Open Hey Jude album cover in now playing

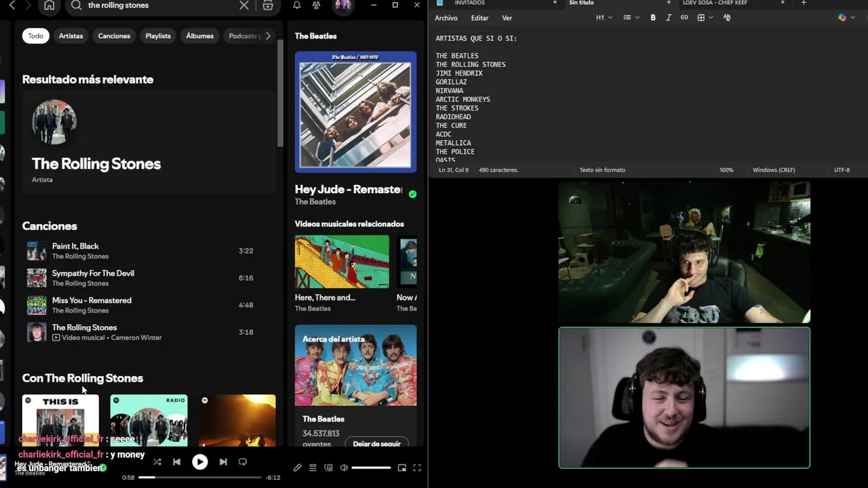pos(355,112)
